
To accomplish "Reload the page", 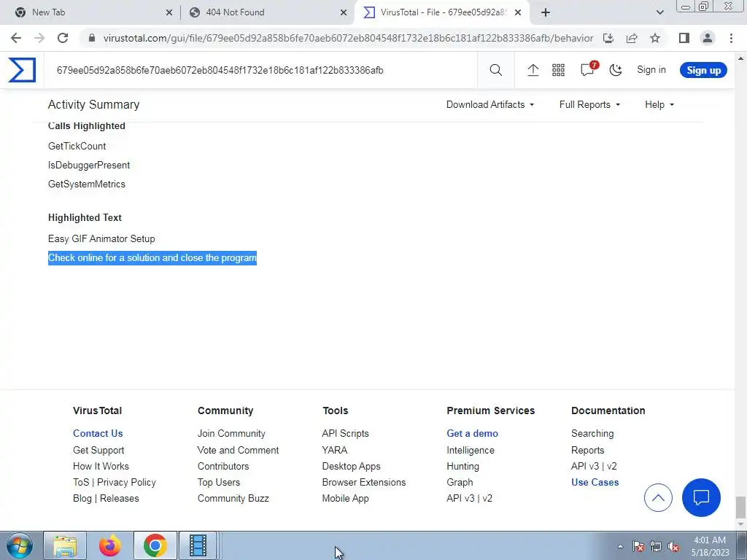I will pyautogui.click(x=63, y=38).
